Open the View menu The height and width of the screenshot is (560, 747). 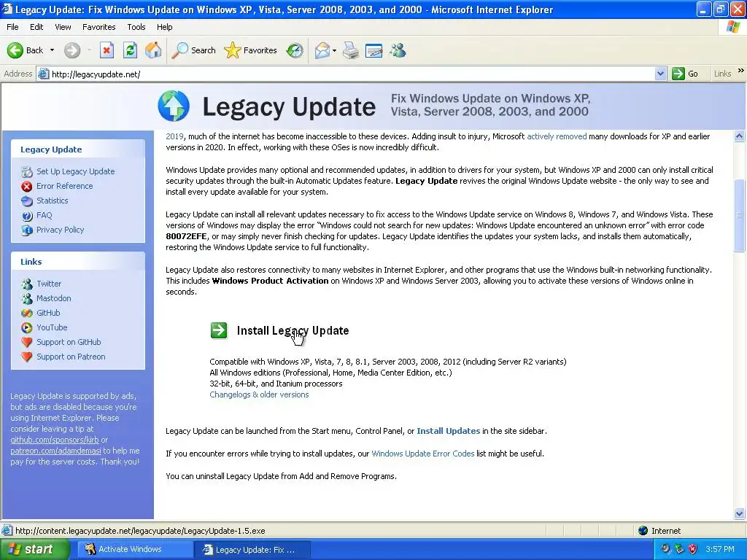click(63, 27)
